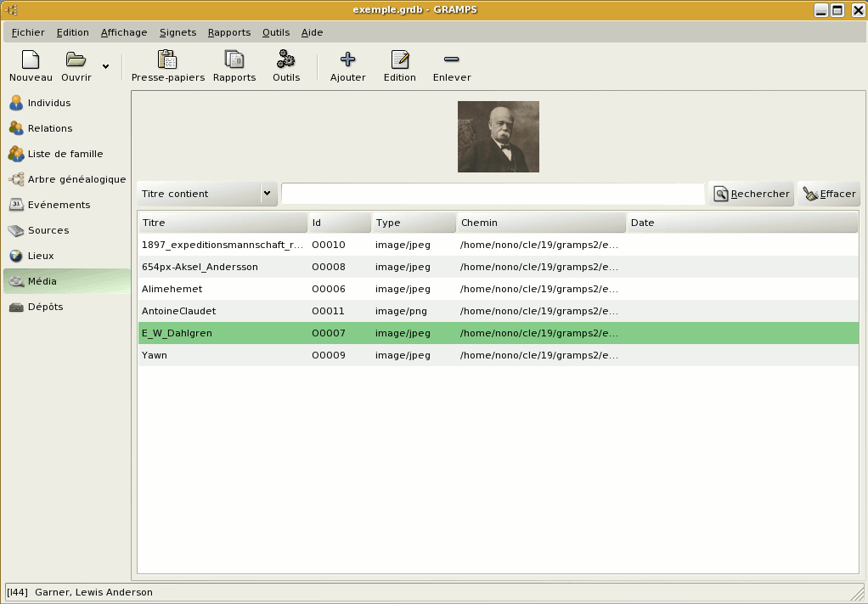This screenshot has width=868, height=604.
Task: Sort by the Id column header
Action: pos(340,223)
